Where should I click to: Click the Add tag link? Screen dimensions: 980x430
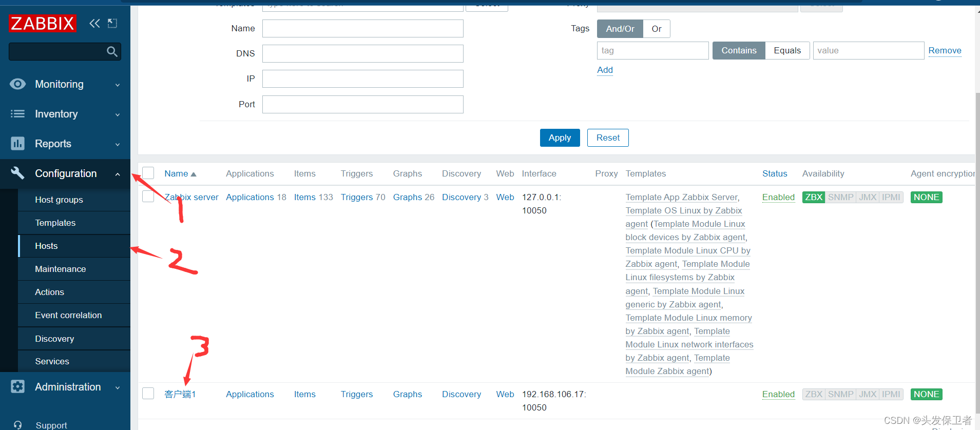point(605,70)
